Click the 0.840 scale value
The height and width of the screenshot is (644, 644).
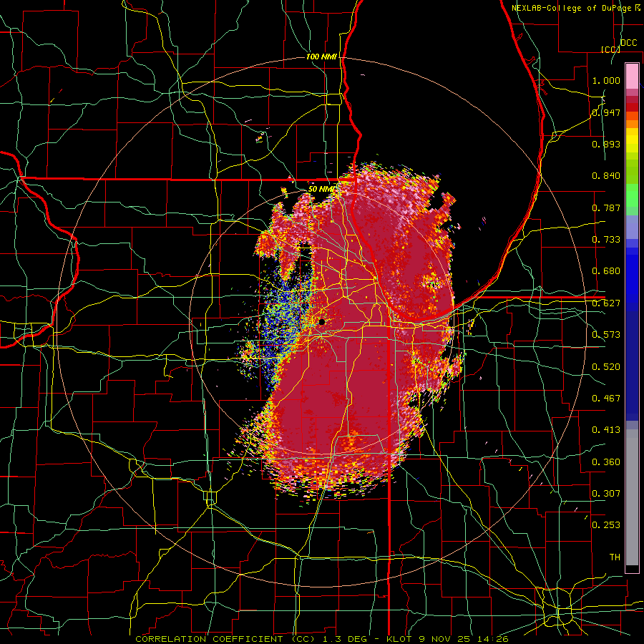pyautogui.click(x=606, y=176)
